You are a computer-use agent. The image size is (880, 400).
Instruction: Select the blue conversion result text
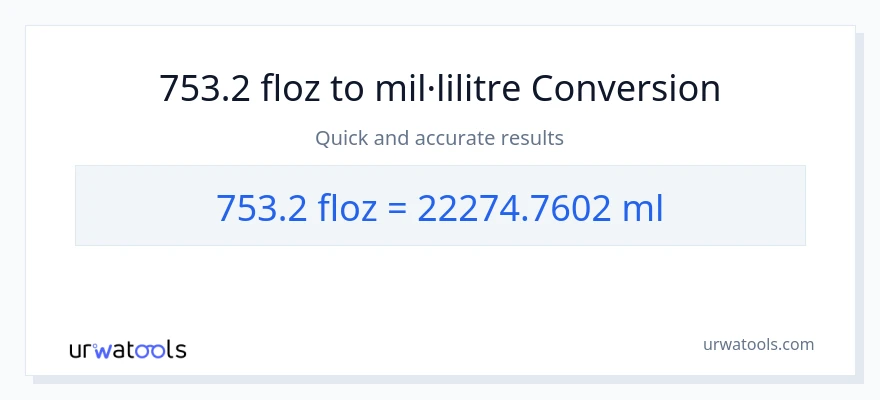(440, 206)
